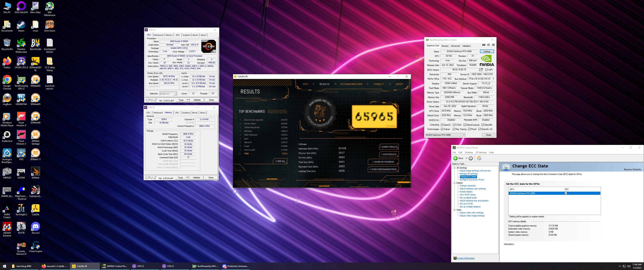Image resolution: width=644 pixels, height=270 pixels.
Task: Open the GPU-Z hamburger menu
Action: pyautogui.click(x=493, y=45)
